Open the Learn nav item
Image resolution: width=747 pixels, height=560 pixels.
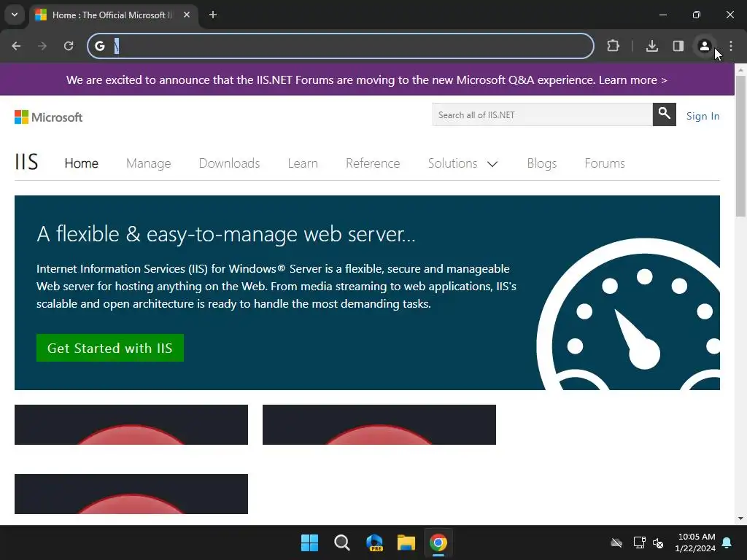pyautogui.click(x=303, y=163)
